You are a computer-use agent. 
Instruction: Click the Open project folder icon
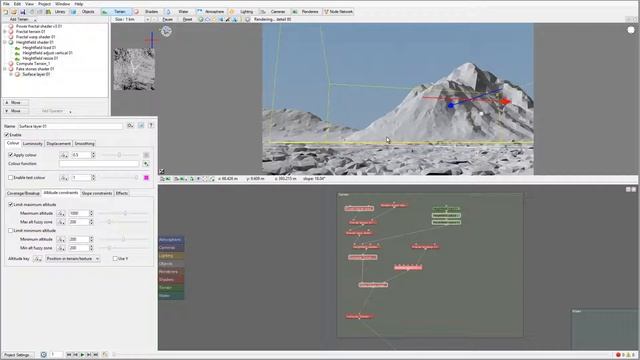point(14,12)
